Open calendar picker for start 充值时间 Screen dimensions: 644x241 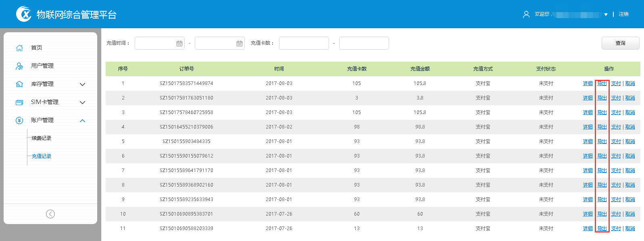tap(179, 44)
